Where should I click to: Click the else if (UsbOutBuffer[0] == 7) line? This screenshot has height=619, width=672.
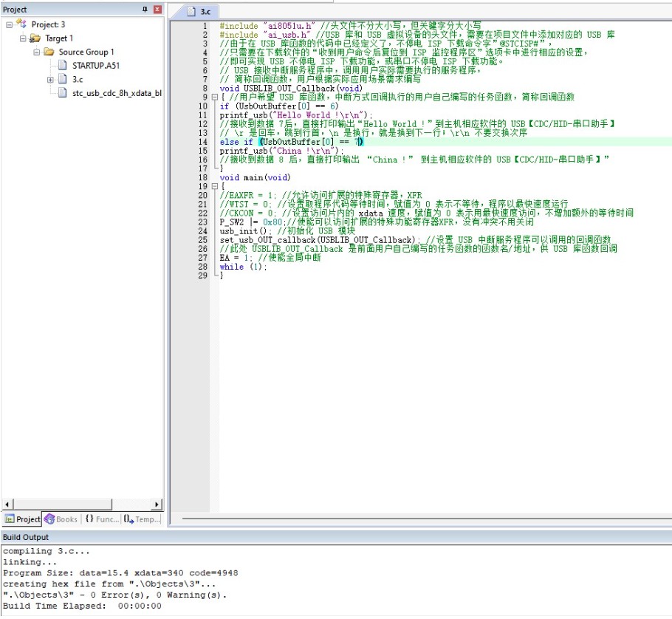[292, 142]
